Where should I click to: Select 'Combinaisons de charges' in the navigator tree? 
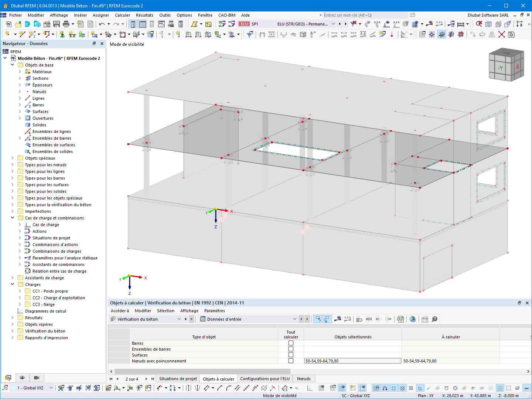(57, 251)
